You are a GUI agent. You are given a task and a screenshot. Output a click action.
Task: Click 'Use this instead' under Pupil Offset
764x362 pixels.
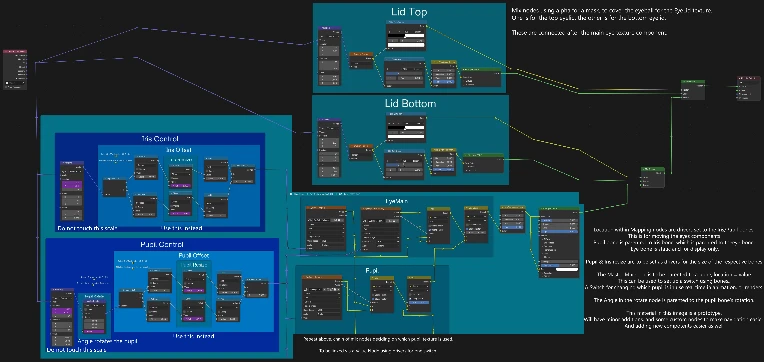193,336
